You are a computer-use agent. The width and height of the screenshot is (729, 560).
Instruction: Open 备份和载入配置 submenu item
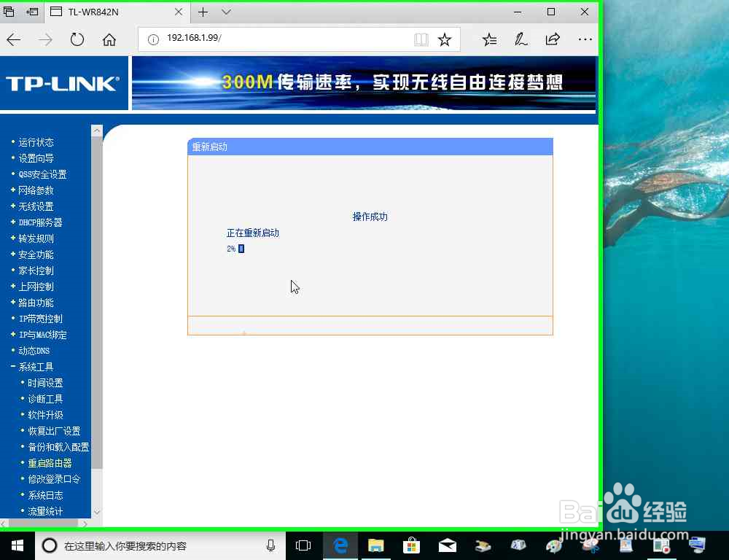click(58, 447)
